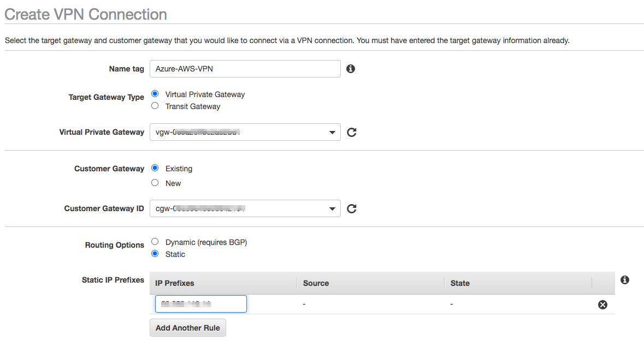Click the Source column header

pyautogui.click(x=315, y=283)
